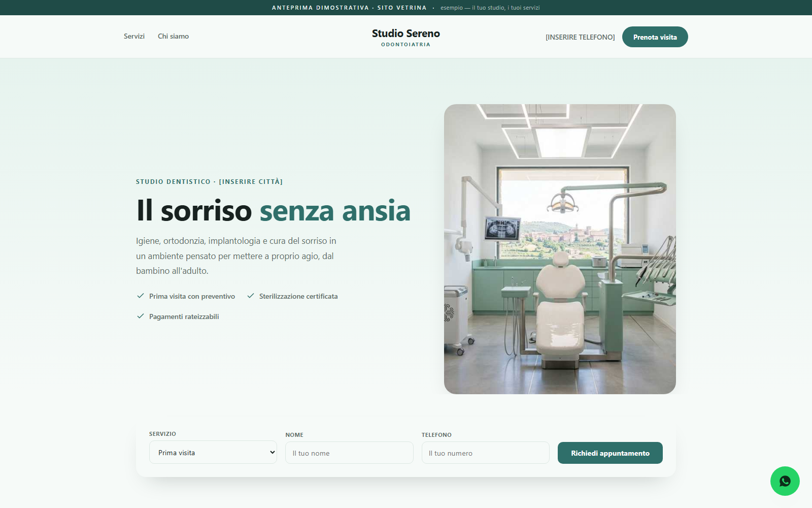Click the heading 'Il sorriso senza ansia'
The height and width of the screenshot is (508, 812).
pyautogui.click(x=273, y=211)
